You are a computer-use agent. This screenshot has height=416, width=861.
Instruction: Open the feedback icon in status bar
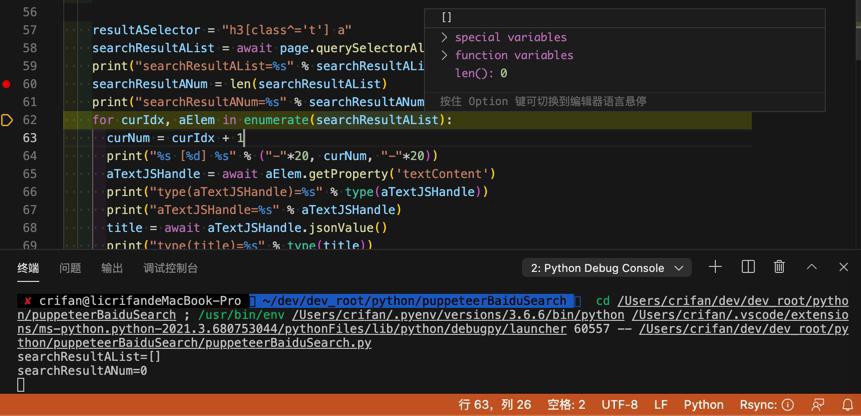(x=818, y=405)
